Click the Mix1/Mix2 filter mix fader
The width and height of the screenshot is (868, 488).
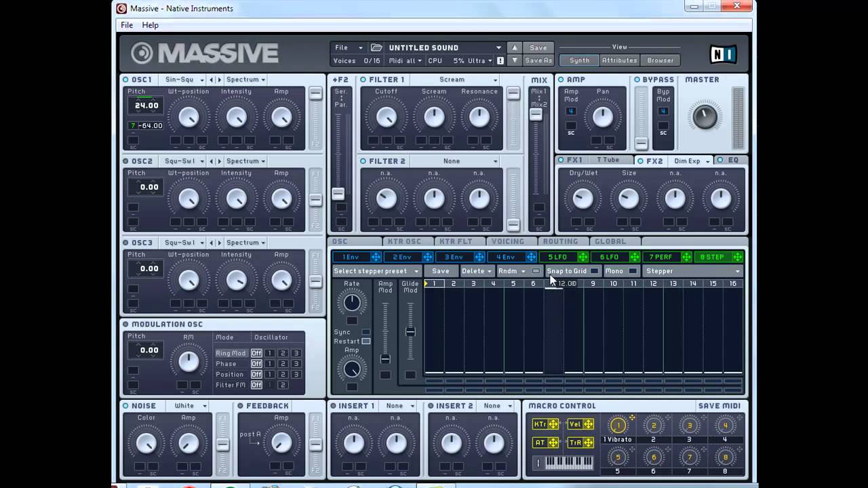536,115
